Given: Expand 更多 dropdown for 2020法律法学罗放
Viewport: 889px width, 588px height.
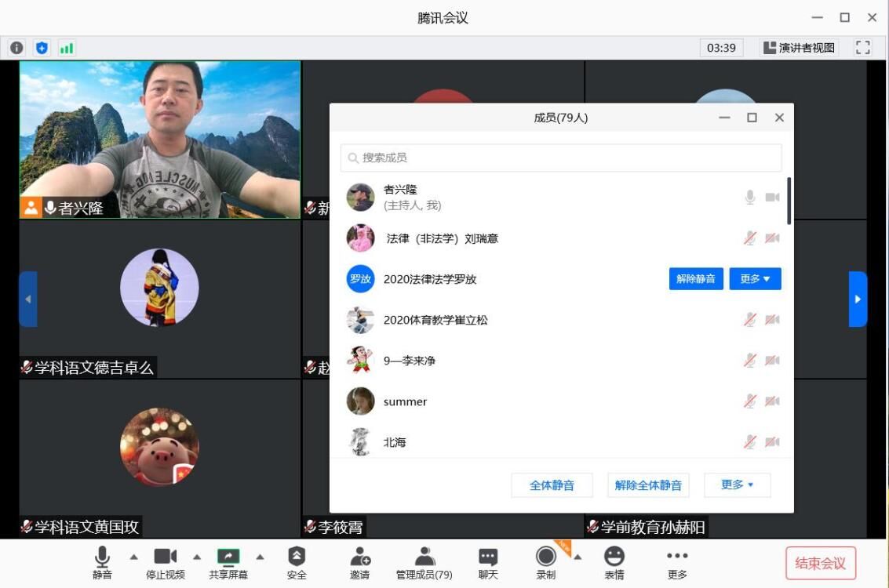Looking at the screenshot, I should point(755,279).
